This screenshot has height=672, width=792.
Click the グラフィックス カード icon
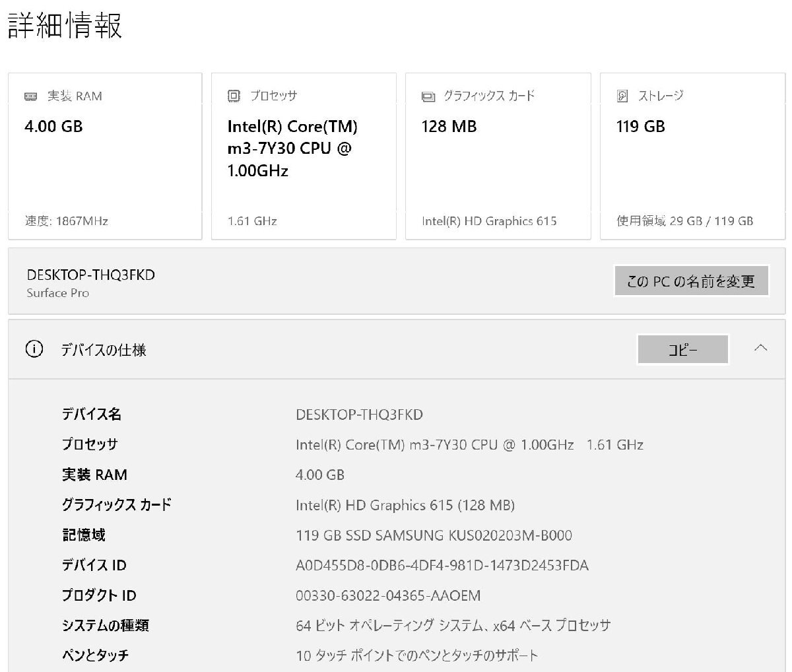(x=426, y=95)
